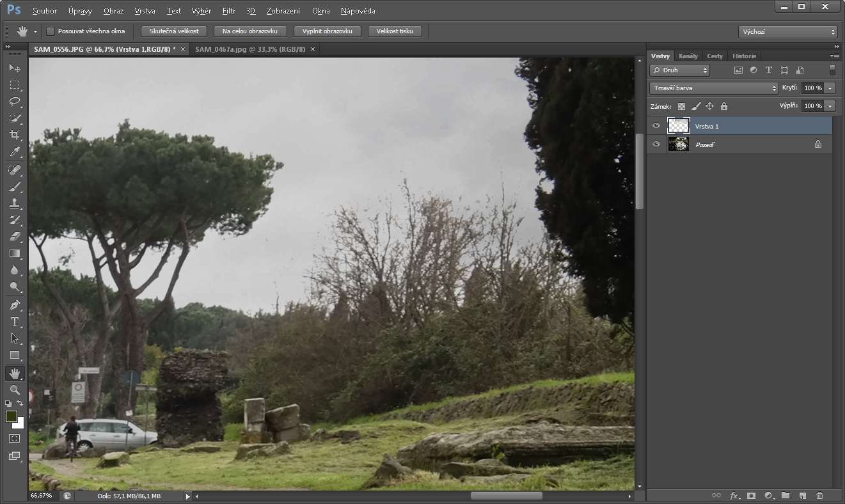Select the Clone Stamp tool
The width and height of the screenshot is (845, 504).
(15, 203)
